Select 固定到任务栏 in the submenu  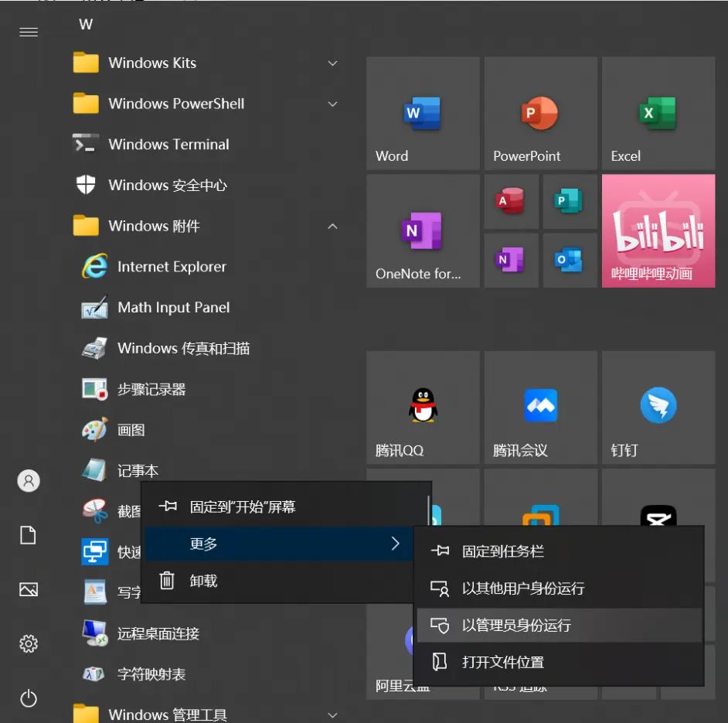tap(559, 551)
